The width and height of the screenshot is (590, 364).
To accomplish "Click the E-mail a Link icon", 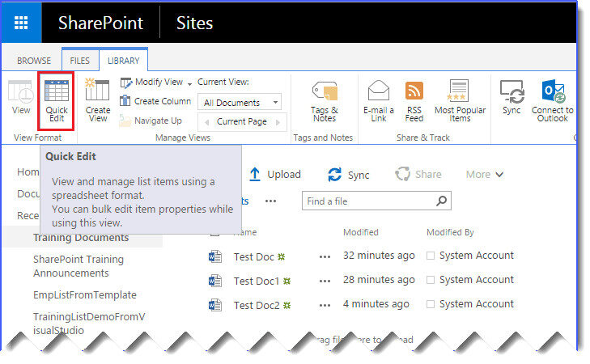I will point(379,91).
